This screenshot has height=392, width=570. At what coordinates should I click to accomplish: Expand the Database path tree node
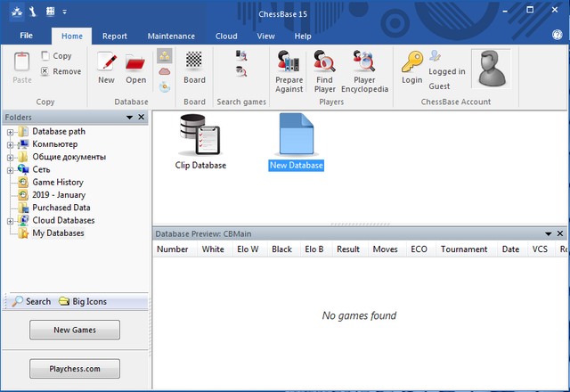coord(11,132)
